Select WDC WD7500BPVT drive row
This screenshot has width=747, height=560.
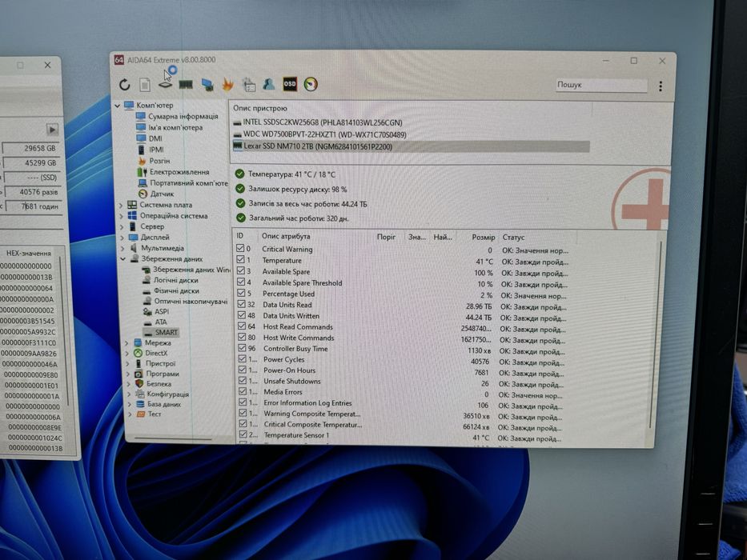point(324,134)
